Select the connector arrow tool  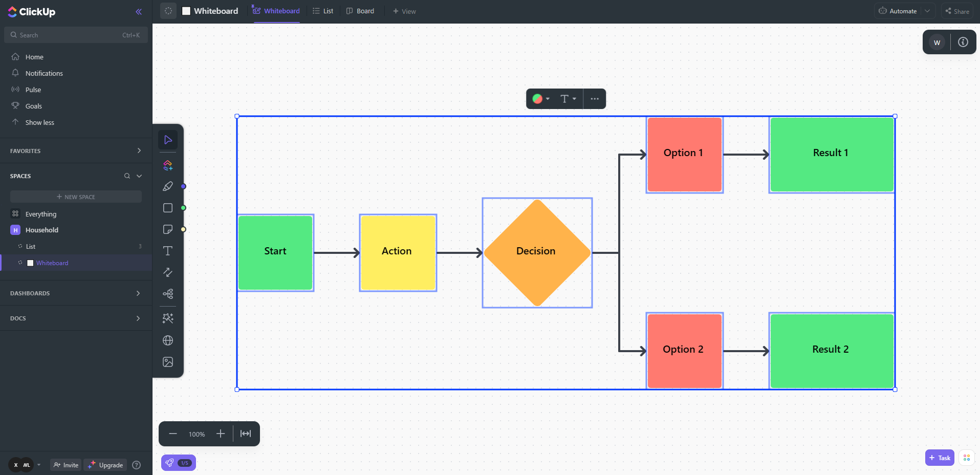168,272
